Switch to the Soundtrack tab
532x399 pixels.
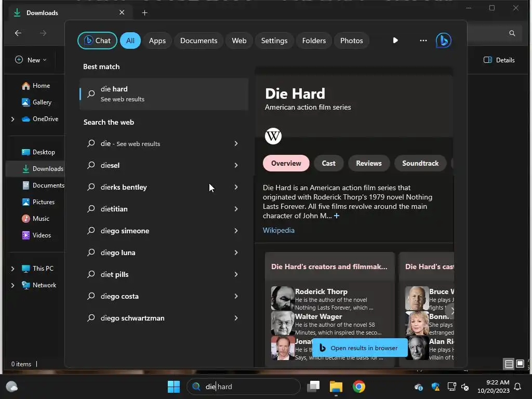click(420, 163)
